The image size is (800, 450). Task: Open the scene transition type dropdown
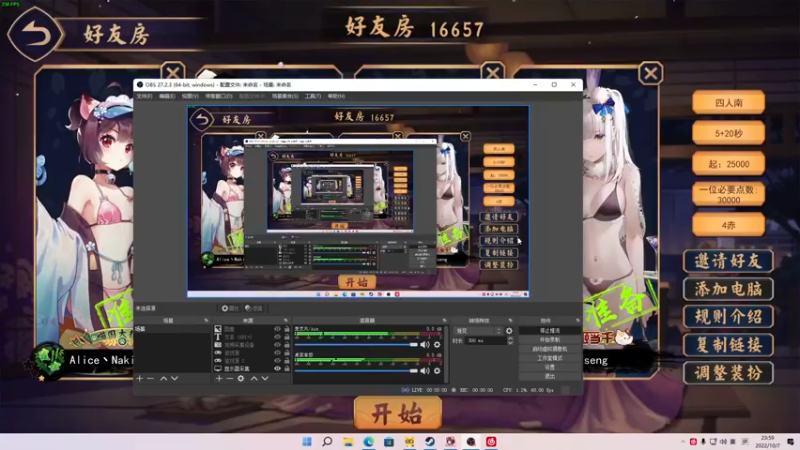[x=478, y=331]
